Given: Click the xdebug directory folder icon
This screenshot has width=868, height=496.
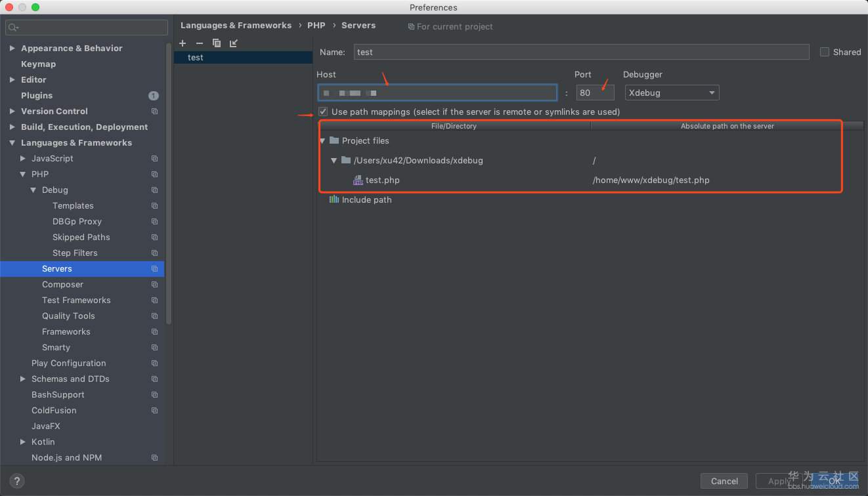Looking at the screenshot, I should 346,160.
